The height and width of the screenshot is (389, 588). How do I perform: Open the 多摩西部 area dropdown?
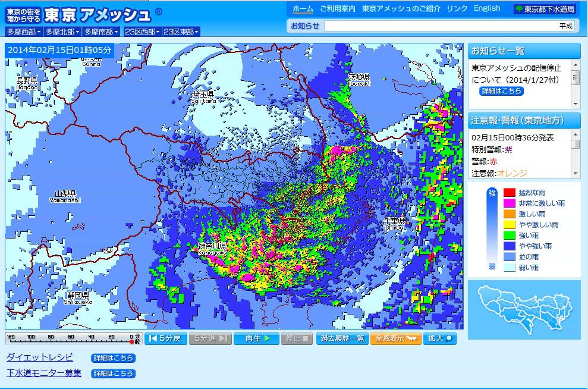(24, 32)
